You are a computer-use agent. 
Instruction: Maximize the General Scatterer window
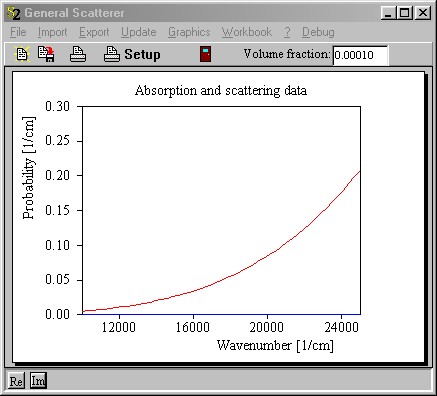tap(404, 13)
